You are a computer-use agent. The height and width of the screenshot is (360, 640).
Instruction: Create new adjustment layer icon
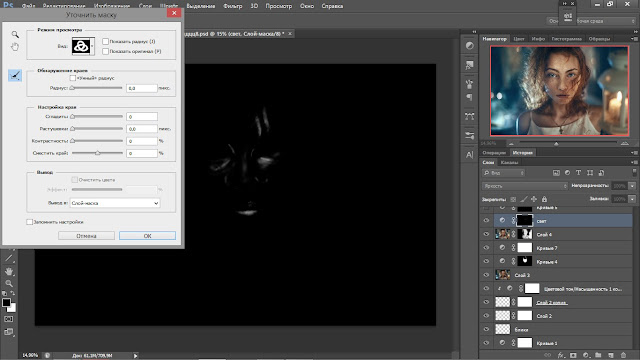[586, 355]
